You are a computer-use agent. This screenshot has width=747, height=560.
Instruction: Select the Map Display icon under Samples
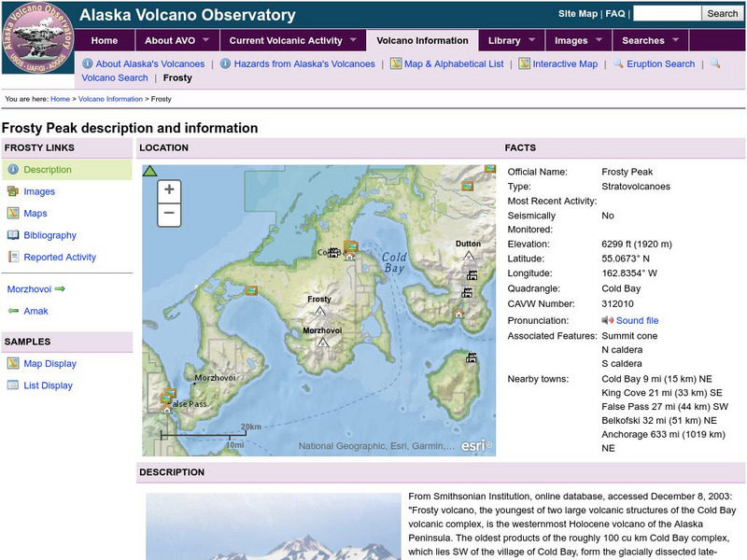12,364
